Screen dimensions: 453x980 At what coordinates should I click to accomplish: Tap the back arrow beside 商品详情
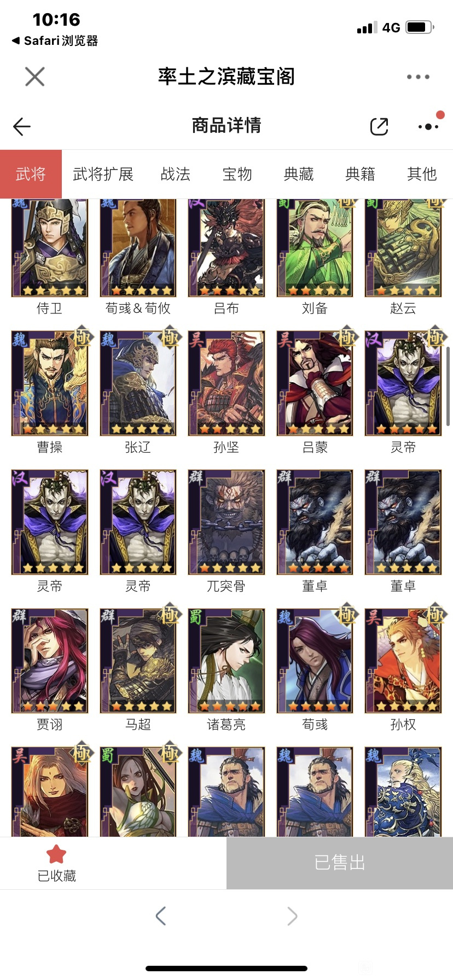tap(22, 126)
